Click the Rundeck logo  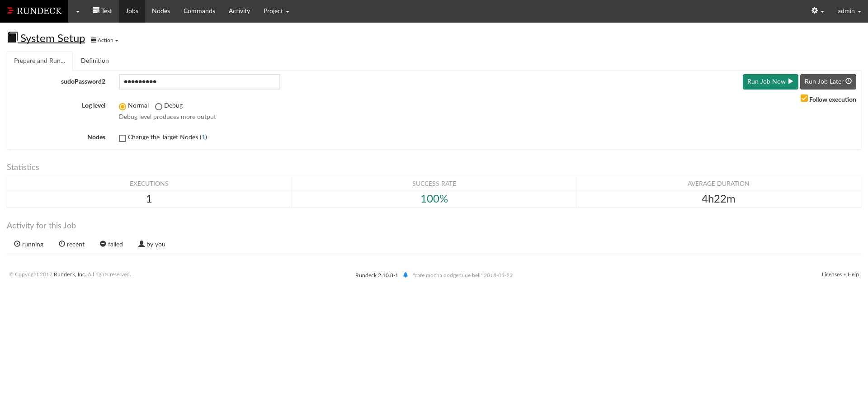click(34, 11)
